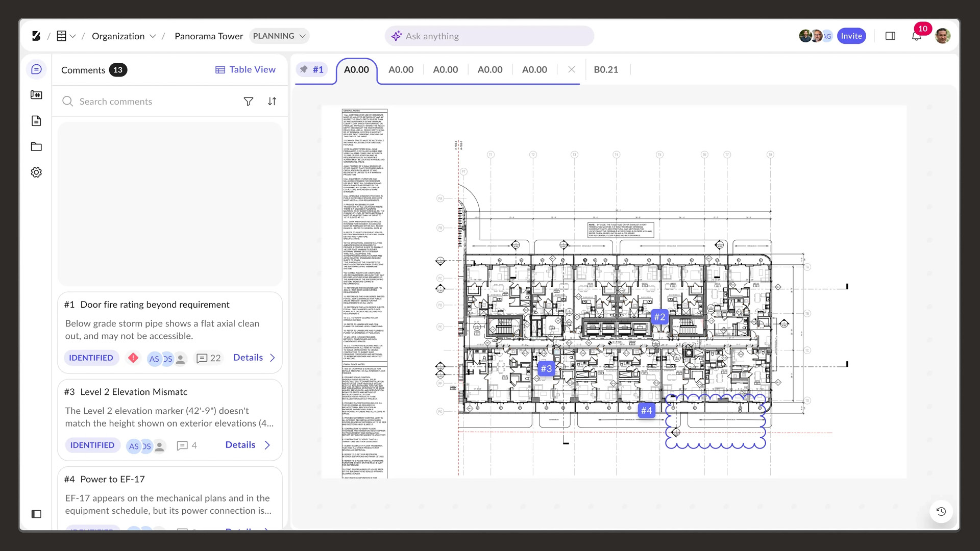The width and height of the screenshot is (980, 551).
Task: Open the 4 replies on comment #3
Action: coord(187,445)
